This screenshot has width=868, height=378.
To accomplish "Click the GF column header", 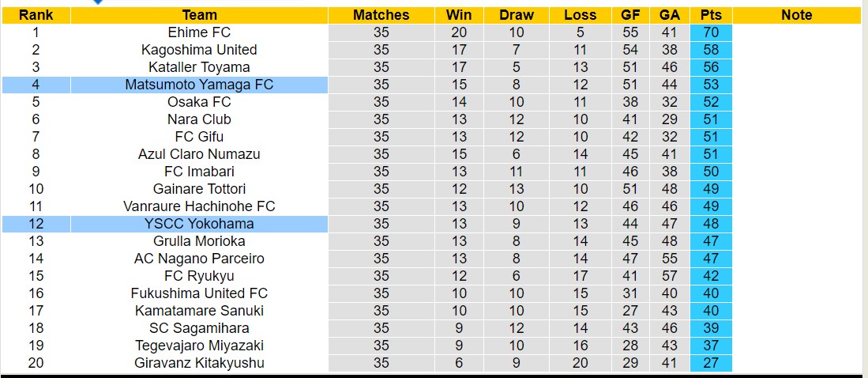I will click(x=630, y=15).
